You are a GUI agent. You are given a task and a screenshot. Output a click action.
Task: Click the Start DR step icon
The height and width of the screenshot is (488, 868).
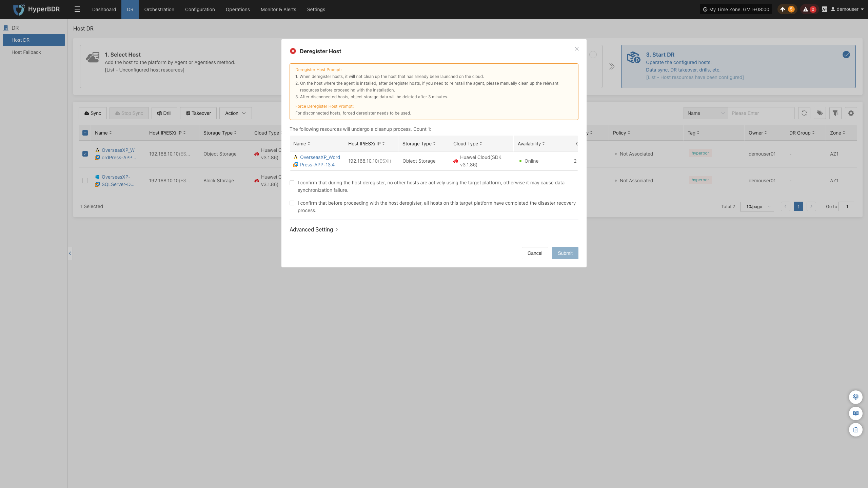(x=633, y=57)
